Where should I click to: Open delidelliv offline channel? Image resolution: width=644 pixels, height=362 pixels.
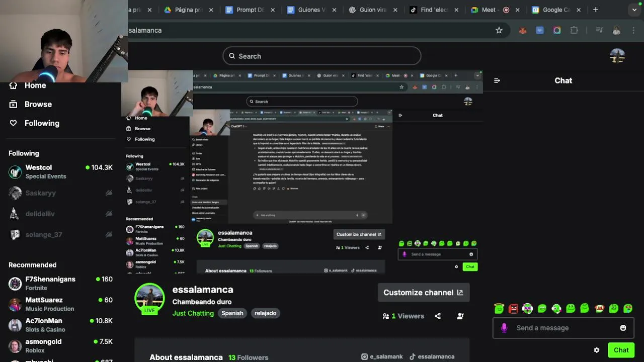(60, 214)
